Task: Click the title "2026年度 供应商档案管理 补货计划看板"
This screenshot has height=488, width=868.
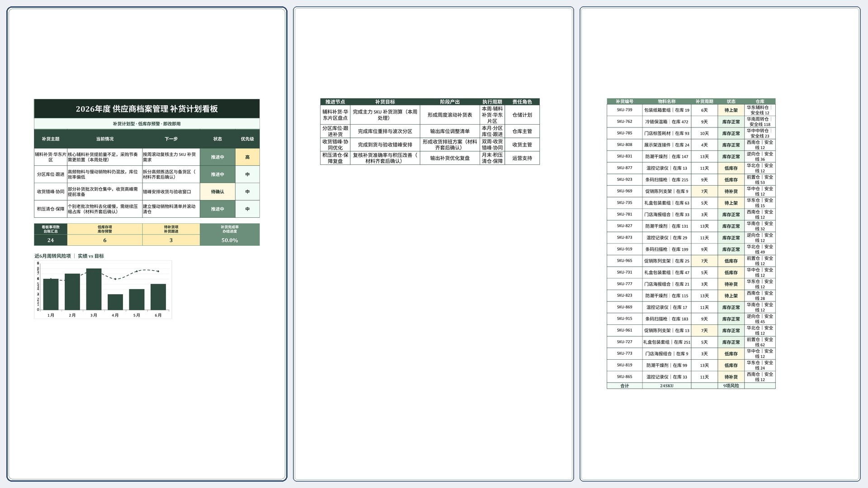Action: coord(147,109)
